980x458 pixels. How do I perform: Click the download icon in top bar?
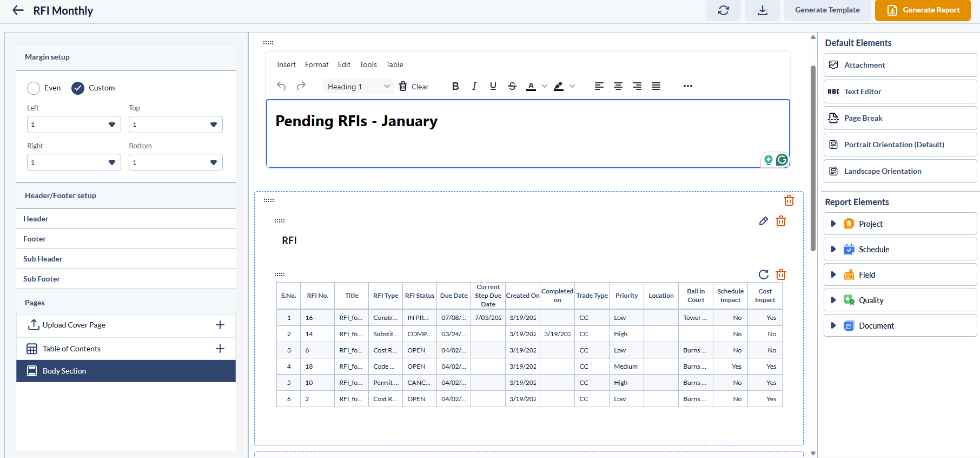tap(763, 10)
